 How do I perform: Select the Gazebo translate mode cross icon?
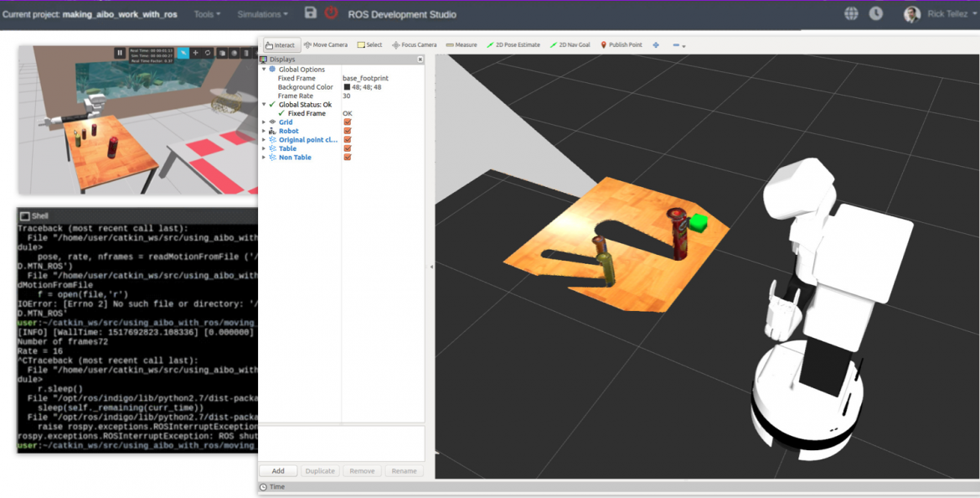pos(196,53)
